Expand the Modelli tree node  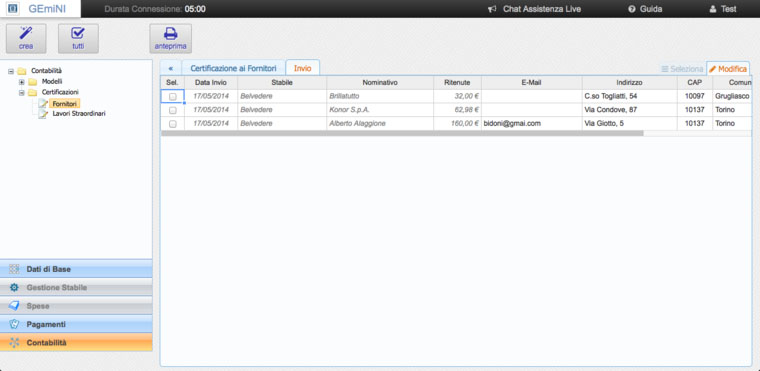[x=21, y=81]
